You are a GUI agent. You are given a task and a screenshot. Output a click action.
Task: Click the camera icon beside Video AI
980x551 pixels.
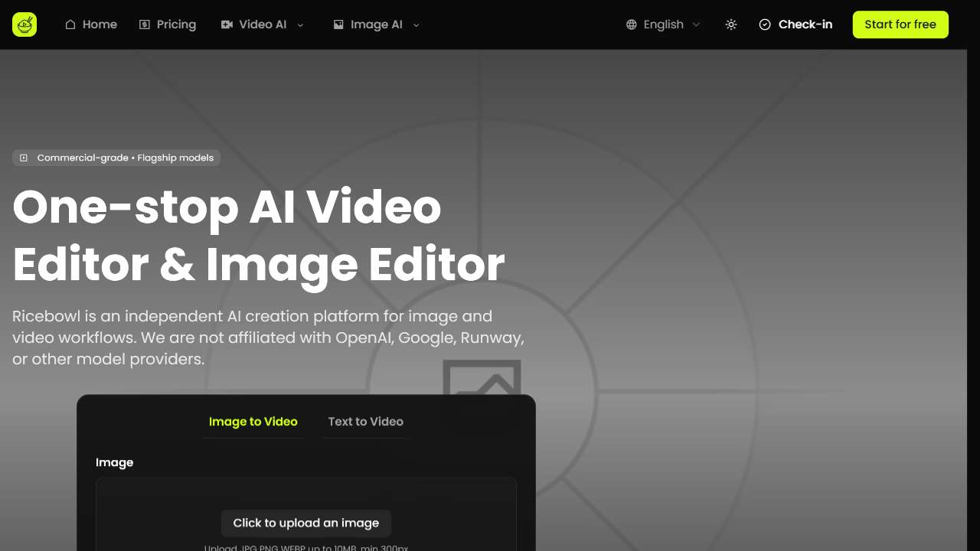227,24
